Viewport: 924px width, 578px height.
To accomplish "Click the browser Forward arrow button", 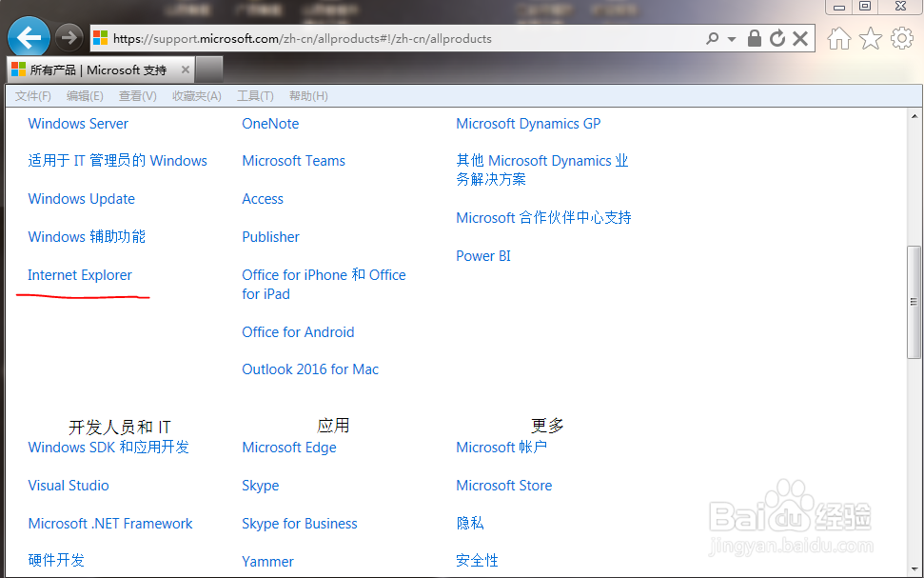I will (69, 38).
